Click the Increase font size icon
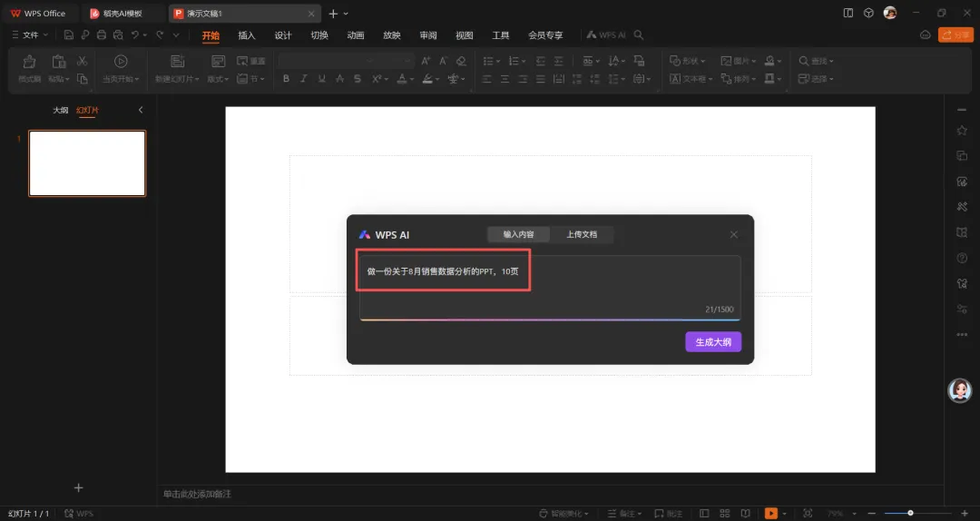The image size is (980, 521). pos(426,61)
